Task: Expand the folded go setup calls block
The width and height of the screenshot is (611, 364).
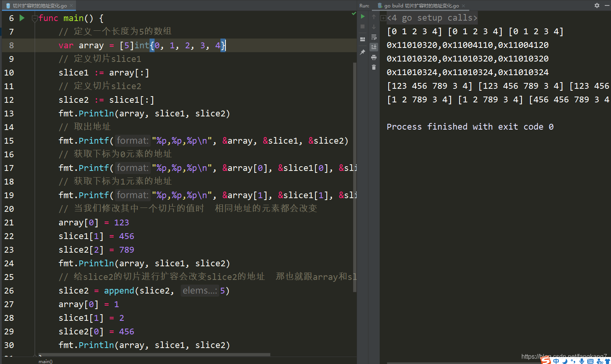Action: tap(383, 18)
